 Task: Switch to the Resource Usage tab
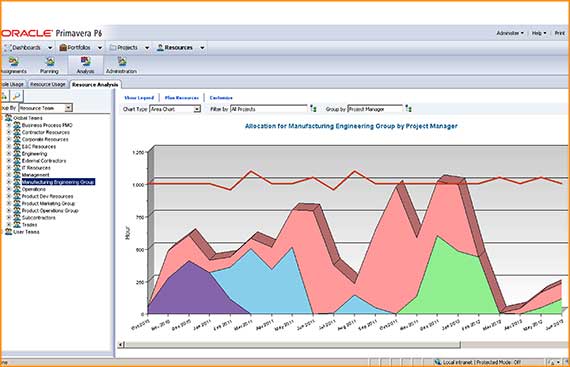coord(48,84)
